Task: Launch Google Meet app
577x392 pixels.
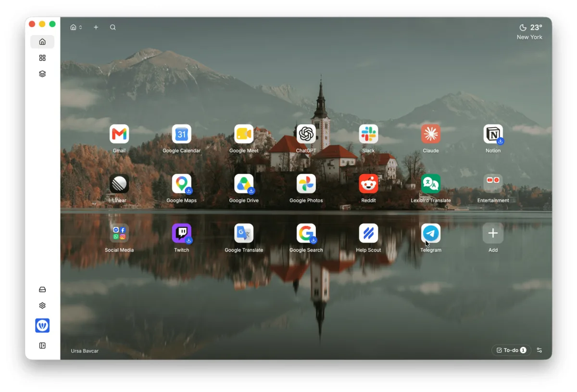Action: tap(244, 134)
